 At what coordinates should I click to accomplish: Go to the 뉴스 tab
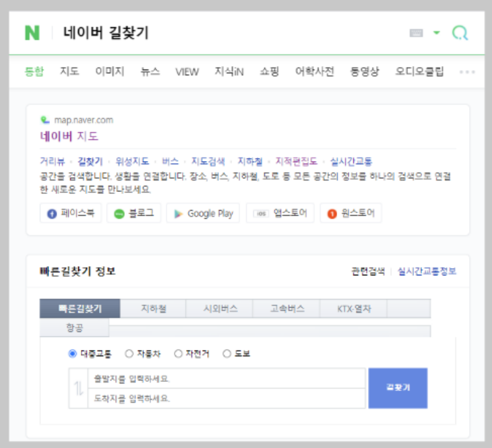[150, 71]
